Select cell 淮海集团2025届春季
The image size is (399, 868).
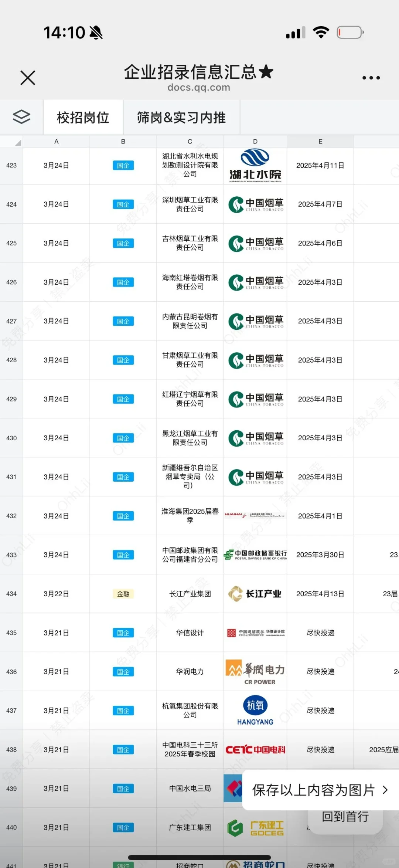pyautogui.click(x=190, y=516)
